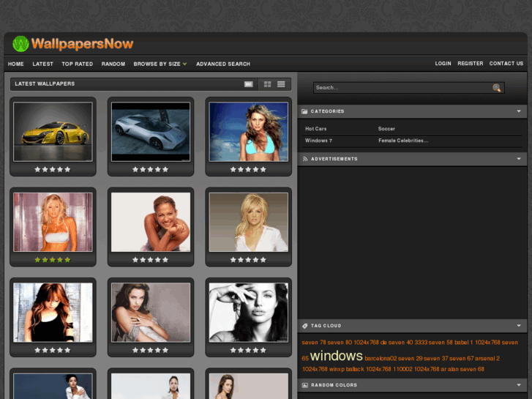Open the redhead black top wallpaper thumbnail
Viewport: 532px width, 399px height.
click(x=53, y=313)
